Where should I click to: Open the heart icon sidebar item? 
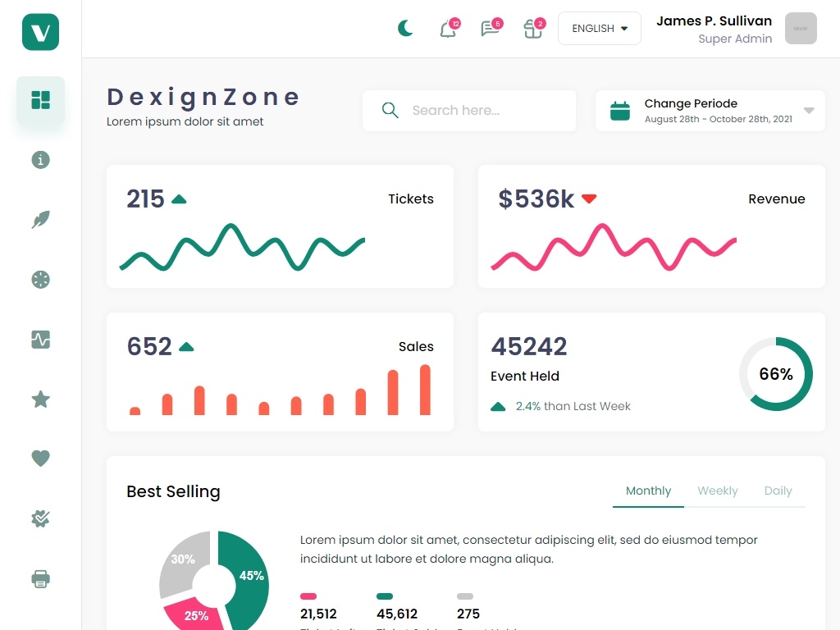point(41,459)
